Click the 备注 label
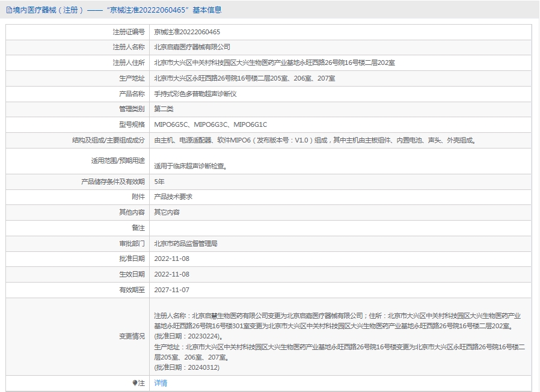Image resolution: width=540 pixels, height=392 pixels. [138, 228]
